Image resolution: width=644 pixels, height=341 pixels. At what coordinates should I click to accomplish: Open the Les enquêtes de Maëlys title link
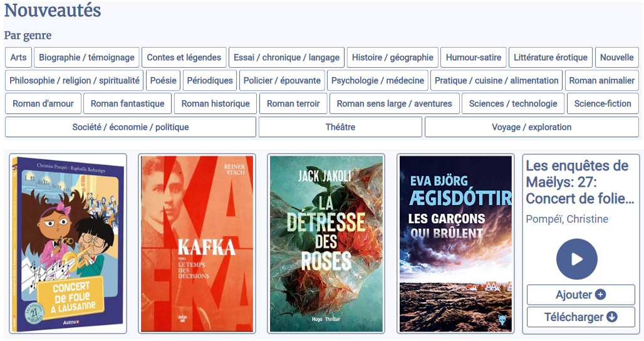[x=577, y=182]
